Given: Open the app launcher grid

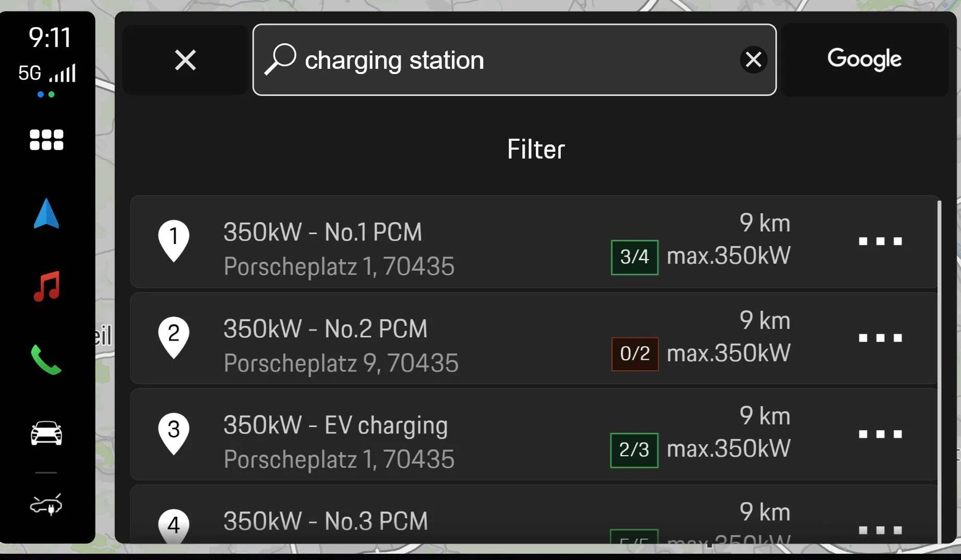Looking at the screenshot, I should [46, 139].
